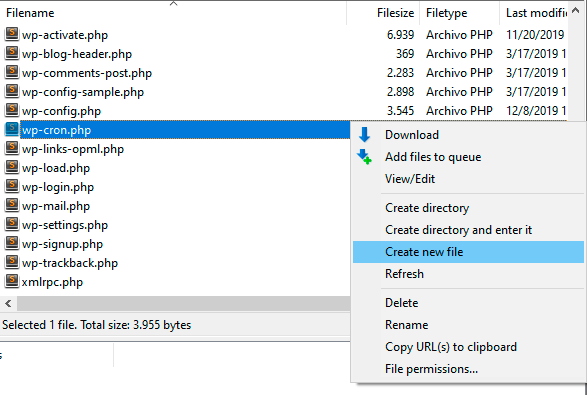587x395 pixels.
Task: Click the wp-settings.php file icon
Action: (x=12, y=225)
